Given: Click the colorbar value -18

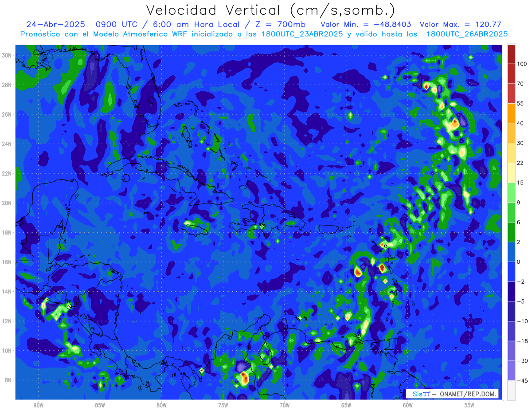Looking at the screenshot, I should pyautogui.click(x=522, y=341).
